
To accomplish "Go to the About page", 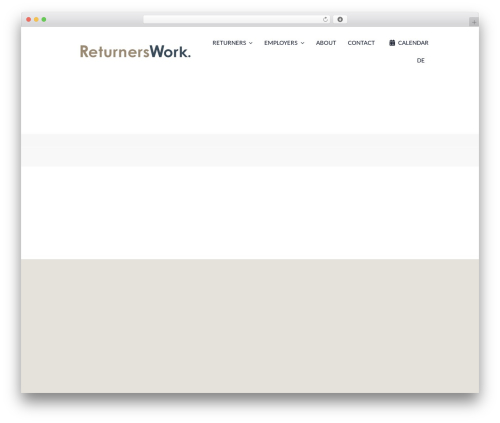I will pos(326,43).
